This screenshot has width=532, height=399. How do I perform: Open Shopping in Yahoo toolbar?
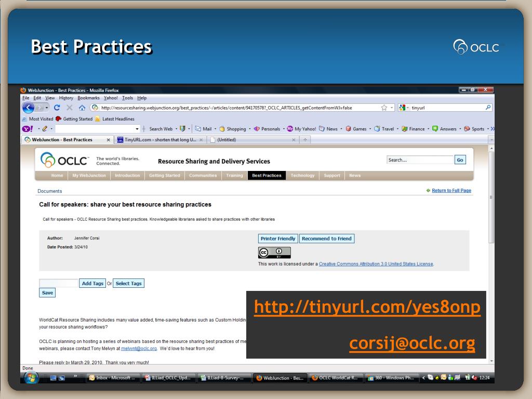[233, 129]
